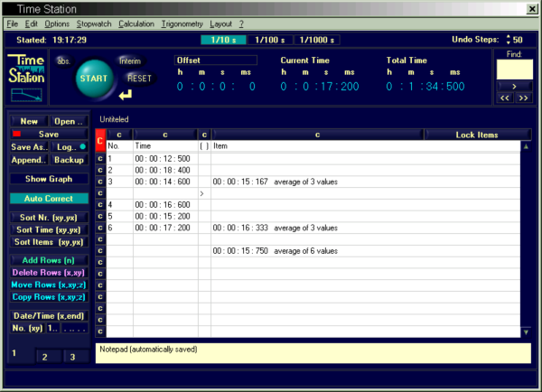Select the 1/100 s precision option

[x=269, y=40]
